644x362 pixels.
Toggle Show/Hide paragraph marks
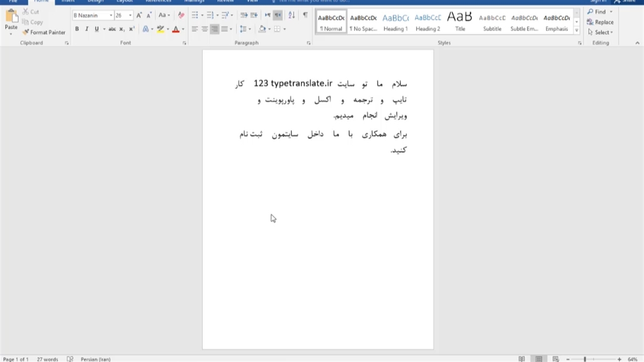pos(305,16)
